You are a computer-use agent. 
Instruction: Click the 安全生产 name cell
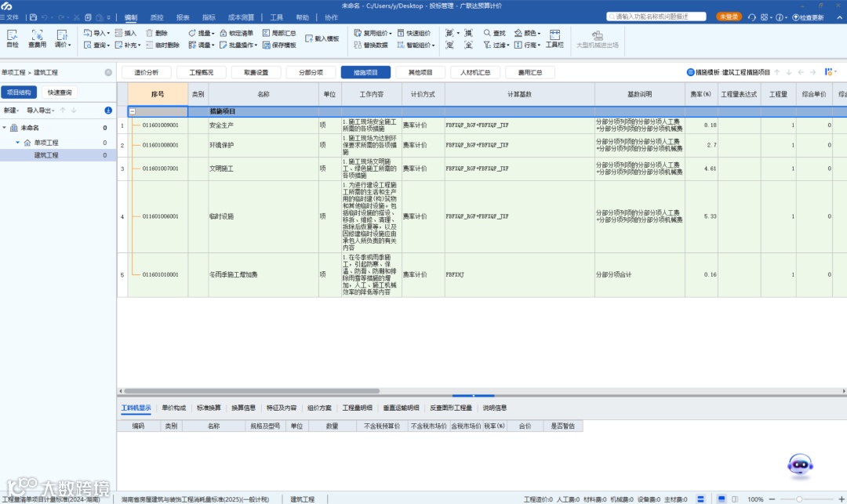click(x=264, y=125)
